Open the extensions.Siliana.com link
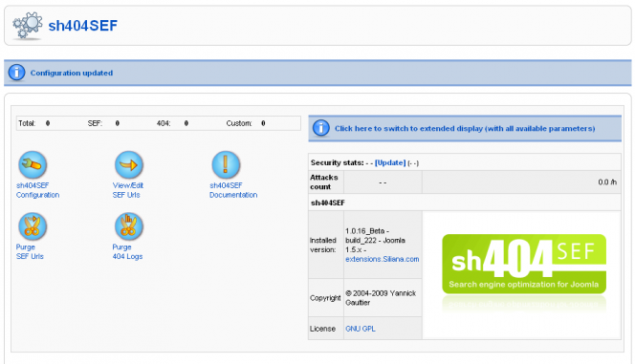Screen dimensions: 635x364 coord(382,259)
